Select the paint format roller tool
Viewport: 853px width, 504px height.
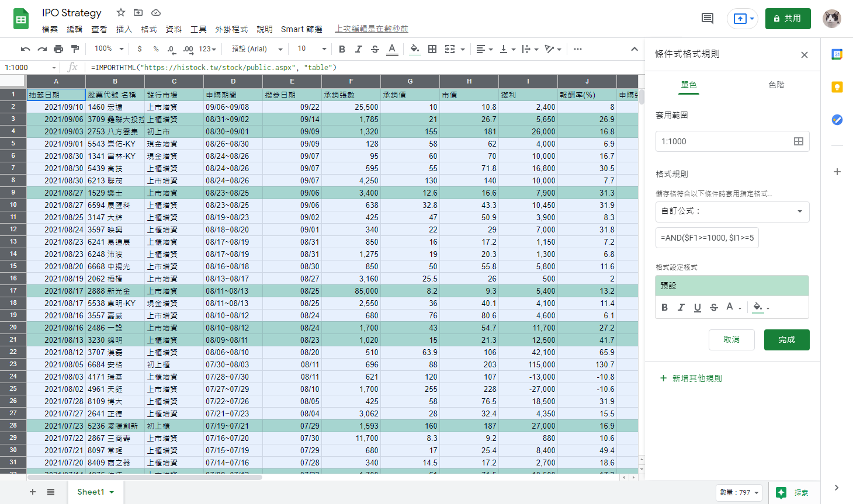coord(75,49)
